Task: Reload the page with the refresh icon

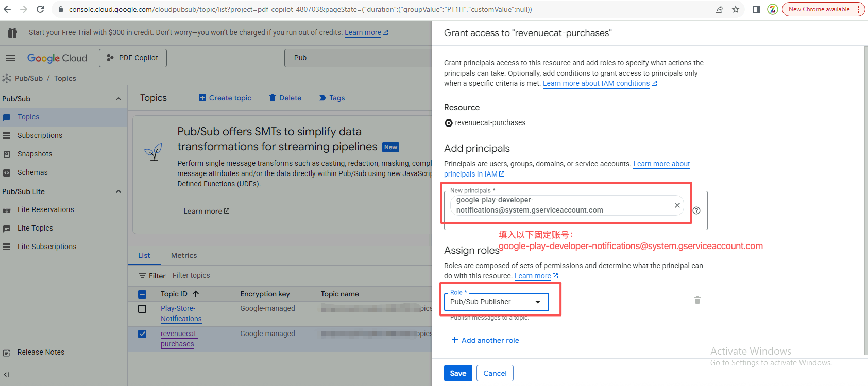Action: [x=40, y=9]
